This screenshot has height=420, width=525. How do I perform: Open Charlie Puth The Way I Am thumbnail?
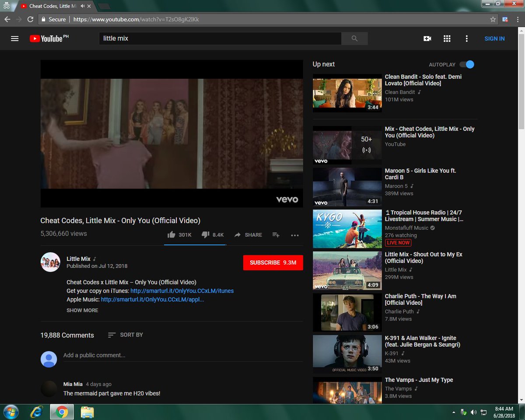(x=347, y=312)
